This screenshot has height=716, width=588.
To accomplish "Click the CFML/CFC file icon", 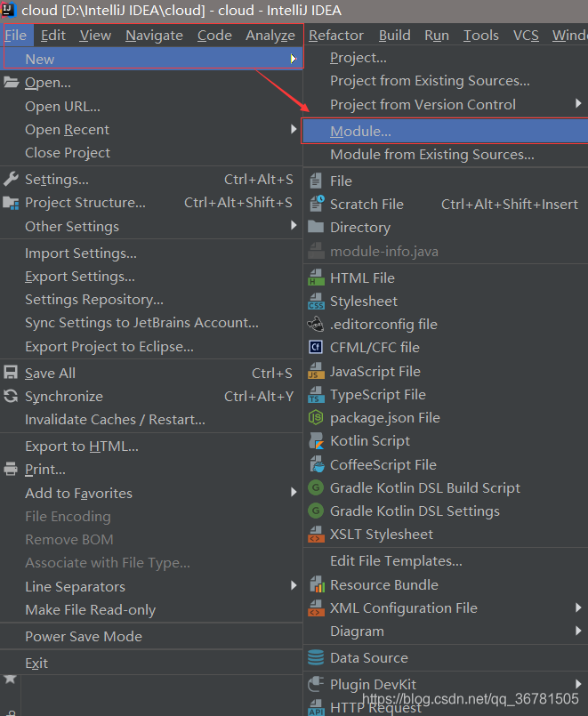I will click(x=316, y=348).
